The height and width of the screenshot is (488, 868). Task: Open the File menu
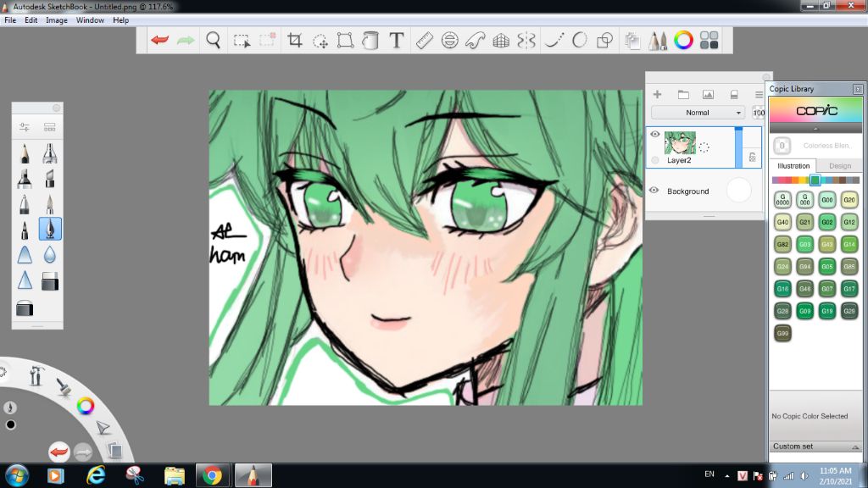pos(10,20)
